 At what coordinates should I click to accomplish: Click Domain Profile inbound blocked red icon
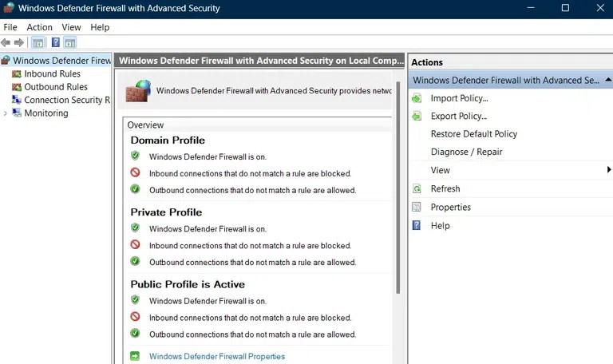click(x=135, y=172)
